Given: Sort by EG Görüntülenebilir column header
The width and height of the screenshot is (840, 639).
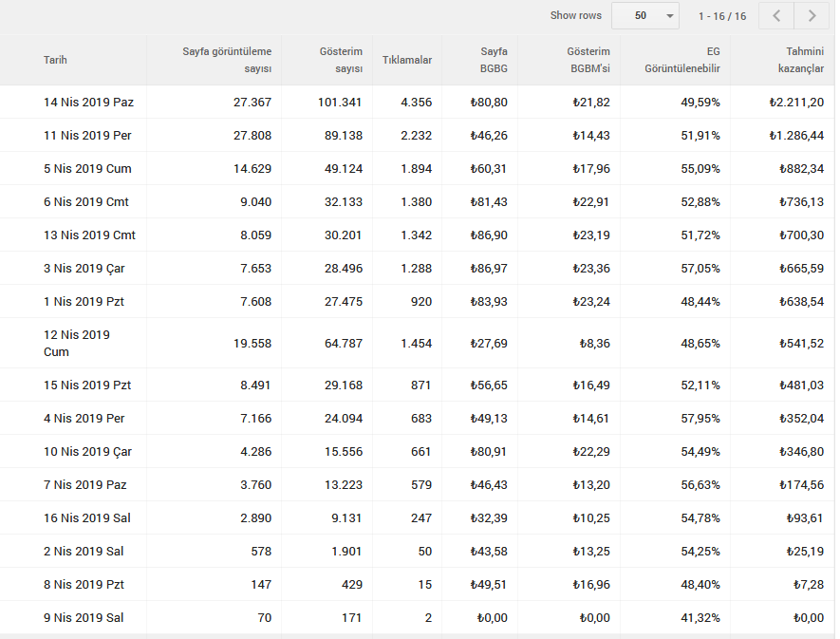Looking at the screenshot, I should point(682,60).
